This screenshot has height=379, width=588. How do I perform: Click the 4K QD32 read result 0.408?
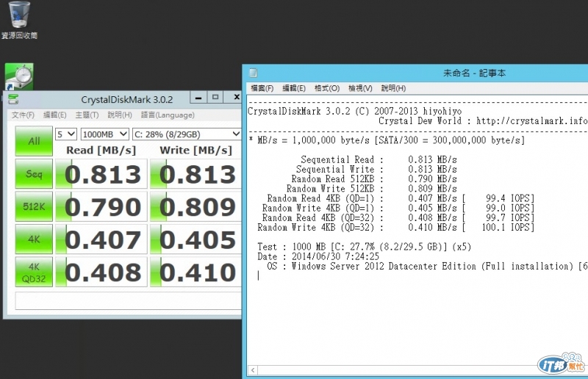point(101,272)
